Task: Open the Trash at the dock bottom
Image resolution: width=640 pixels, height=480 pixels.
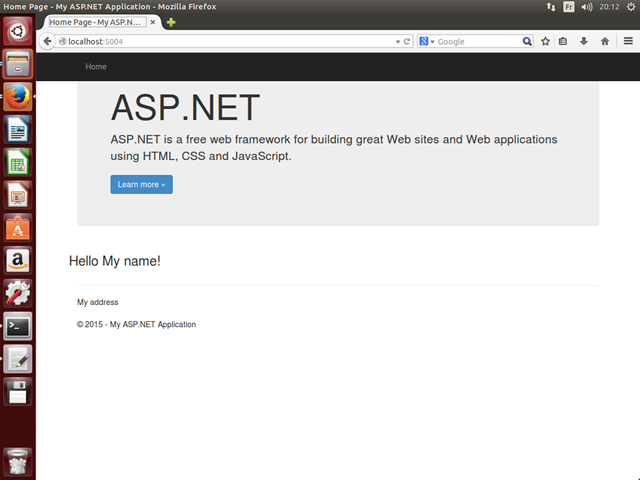Action: point(18,462)
